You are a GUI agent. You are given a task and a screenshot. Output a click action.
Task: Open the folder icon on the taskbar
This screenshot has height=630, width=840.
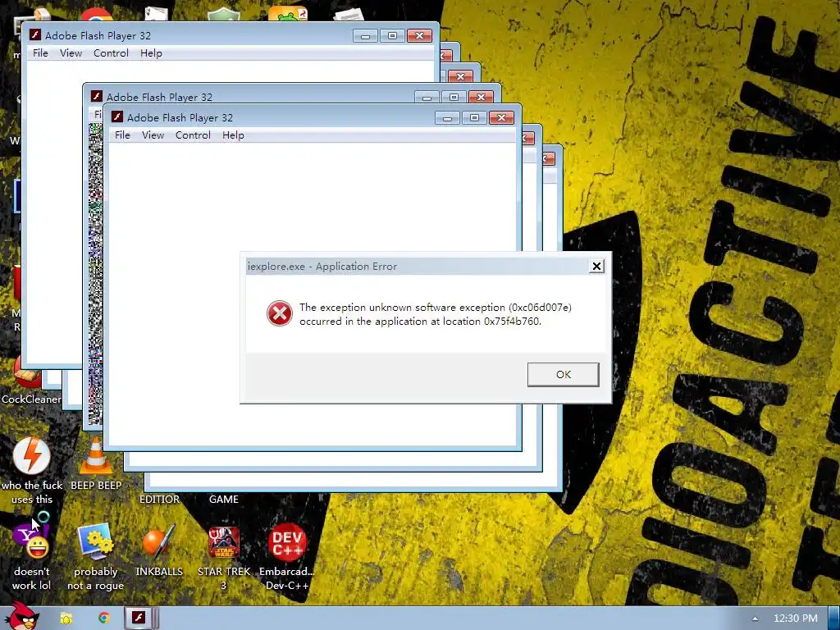(66, 619)
